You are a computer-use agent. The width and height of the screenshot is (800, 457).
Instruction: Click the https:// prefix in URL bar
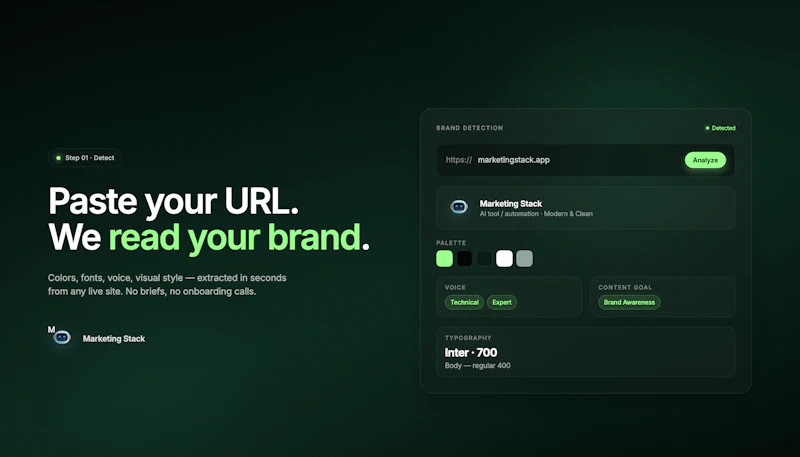(x=459, y=160)
